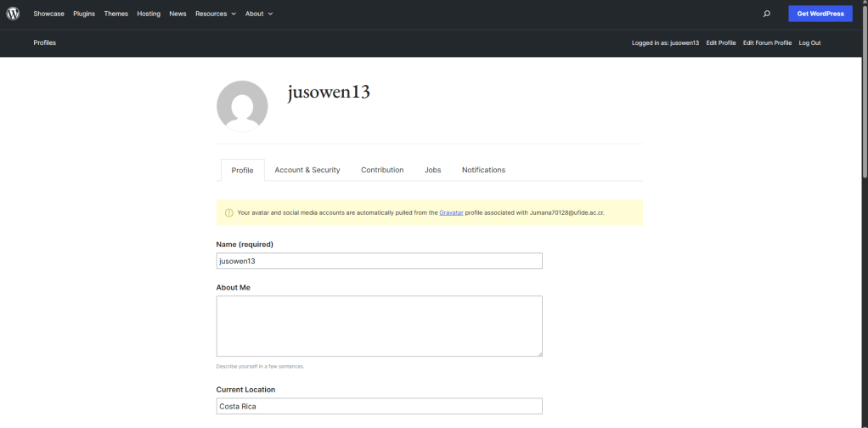Click the Get WordPress button
Viewport: 868px width, 428px height.
[x=820, y=14]
